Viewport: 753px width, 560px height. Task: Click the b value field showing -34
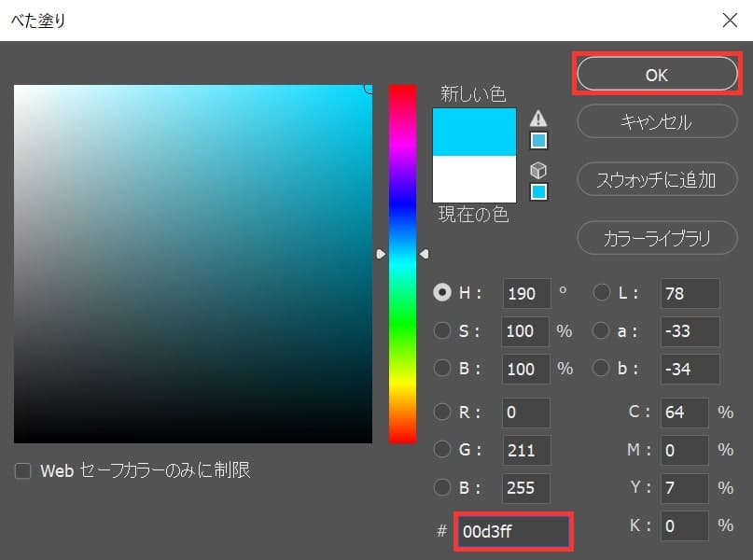(x=690, y=369)
